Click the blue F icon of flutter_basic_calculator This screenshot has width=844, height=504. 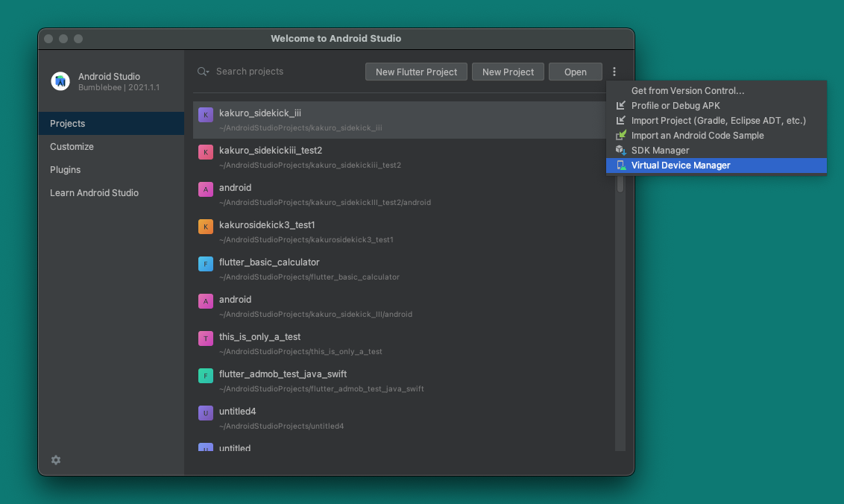pyautogui.click(x=206, y=264)
